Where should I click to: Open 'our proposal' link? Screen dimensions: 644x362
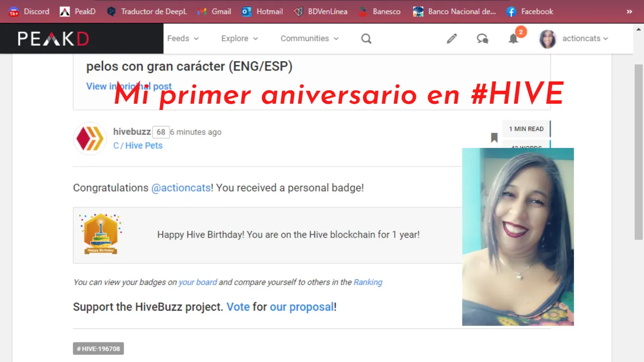[x=301, y=307]
